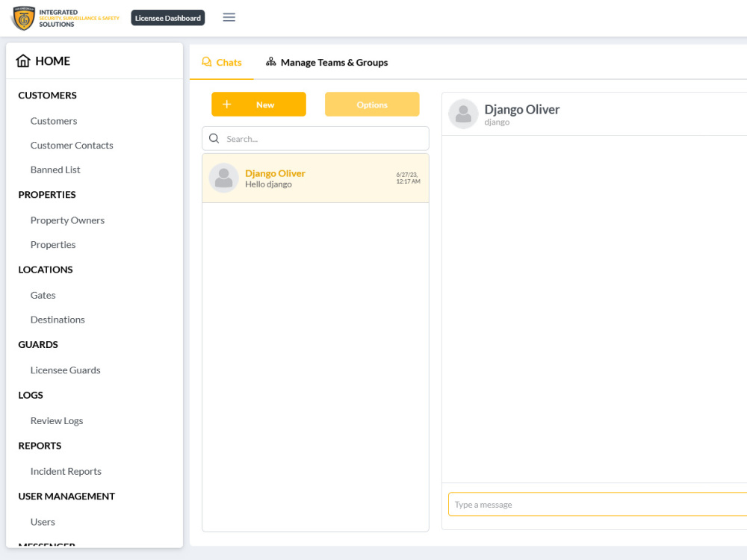Click the Django Oliver name in the chat list
Image resolution: width=747 pixels, height=560 pixels.
275,173
